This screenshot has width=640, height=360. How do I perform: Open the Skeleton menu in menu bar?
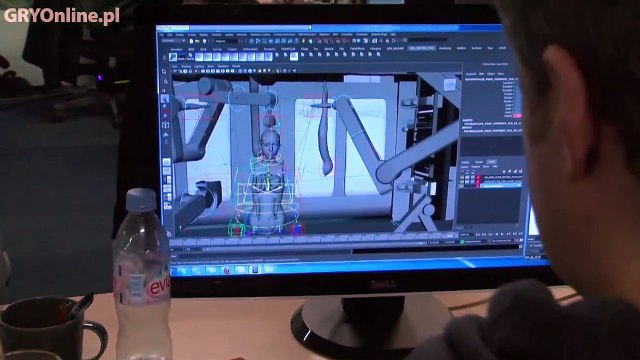tap(324, 35)
